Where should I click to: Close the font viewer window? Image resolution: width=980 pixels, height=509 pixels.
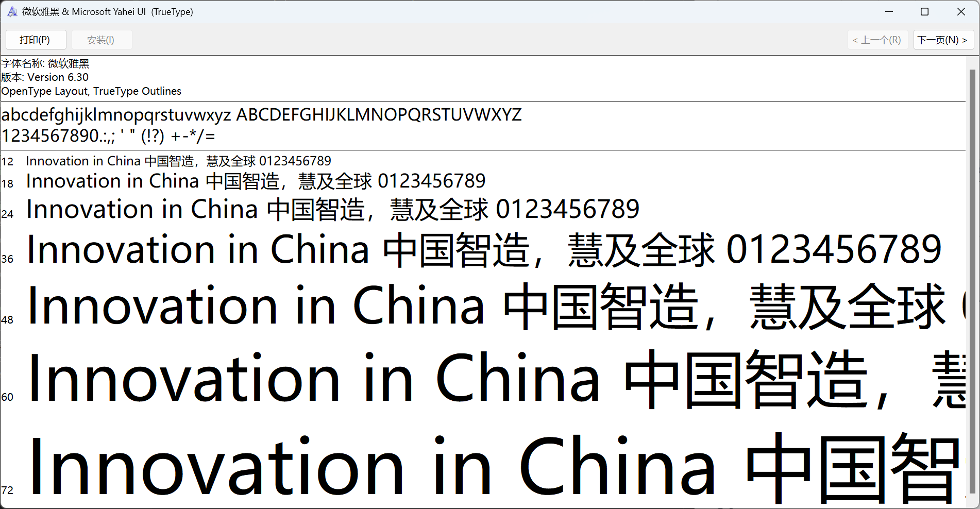pos(961,11)
